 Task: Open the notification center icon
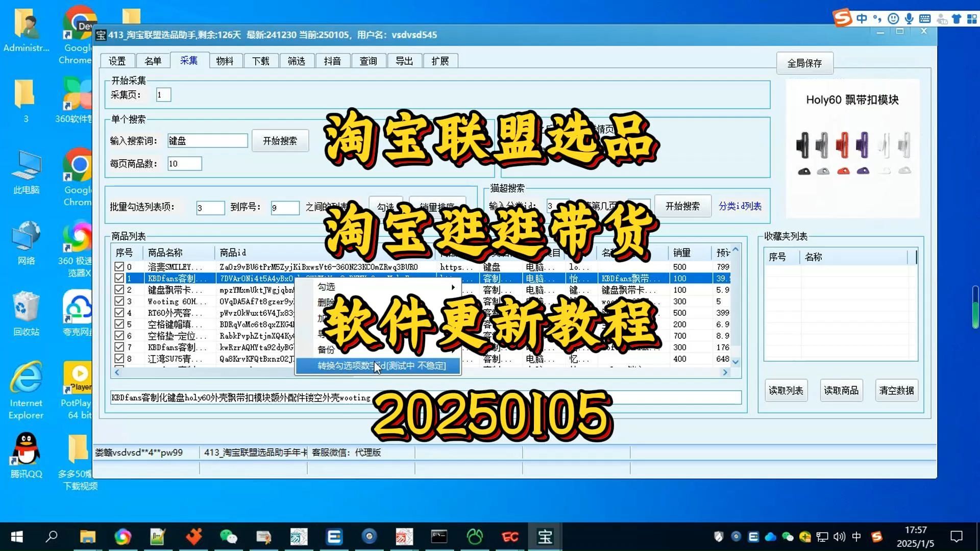[957, 537]
